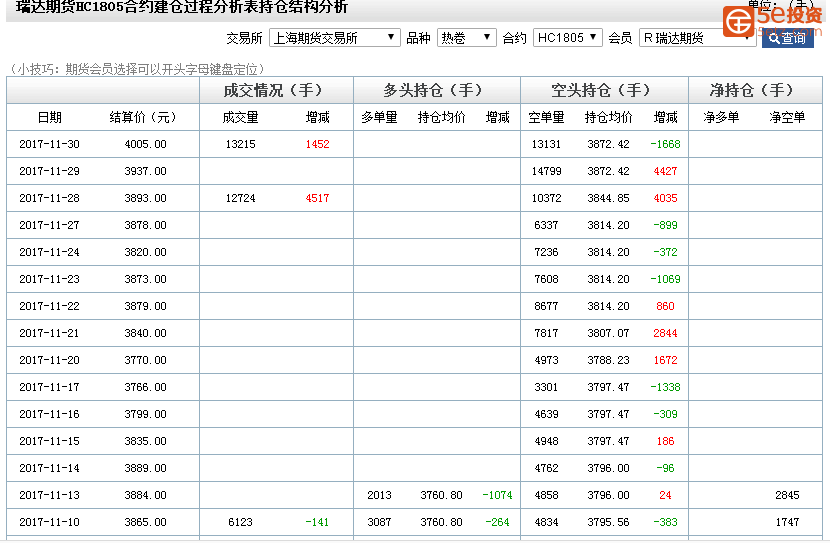
Task: Click volume value 12724
Action: coord(240,198)
